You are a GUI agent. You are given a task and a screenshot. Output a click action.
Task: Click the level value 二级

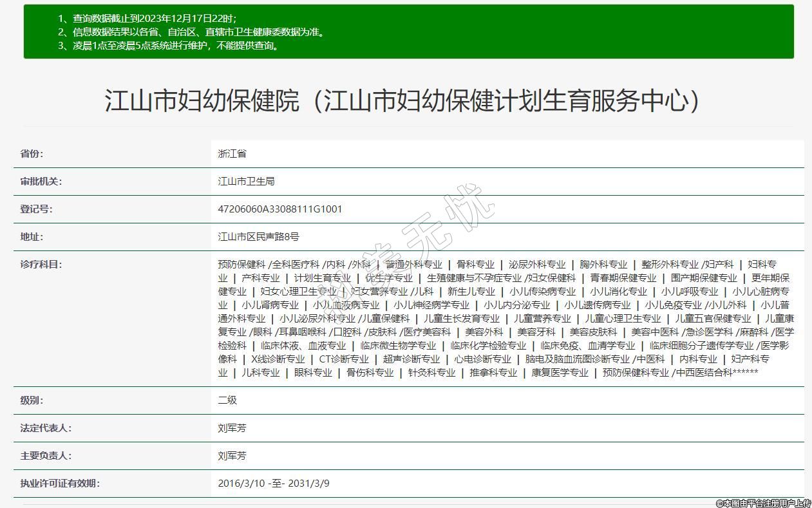coord(227,400)
